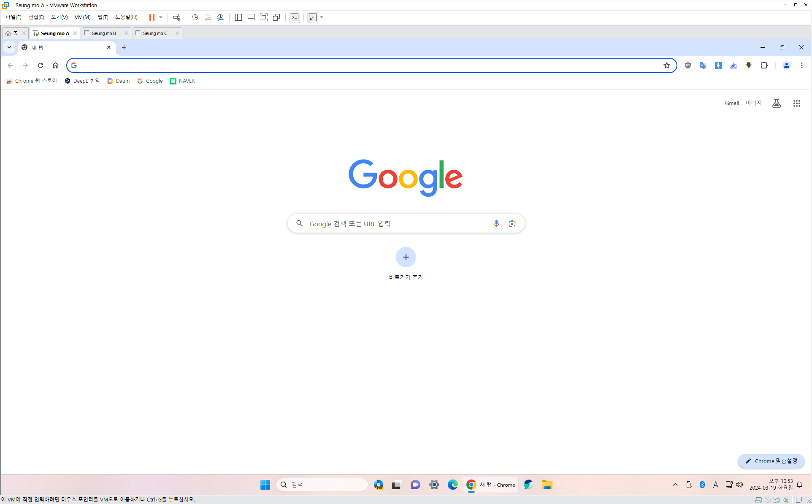Click Send Ctrl+Alt+Del toolbar icon

point(177,17)
